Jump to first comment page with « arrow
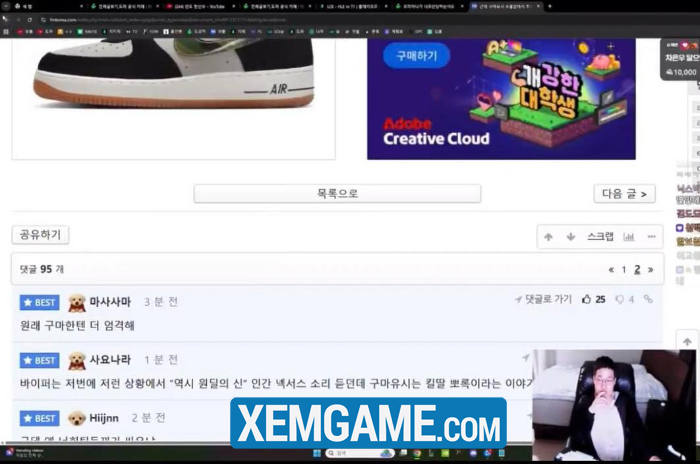This screenshot has height=464, width=700. coord(611,270)
